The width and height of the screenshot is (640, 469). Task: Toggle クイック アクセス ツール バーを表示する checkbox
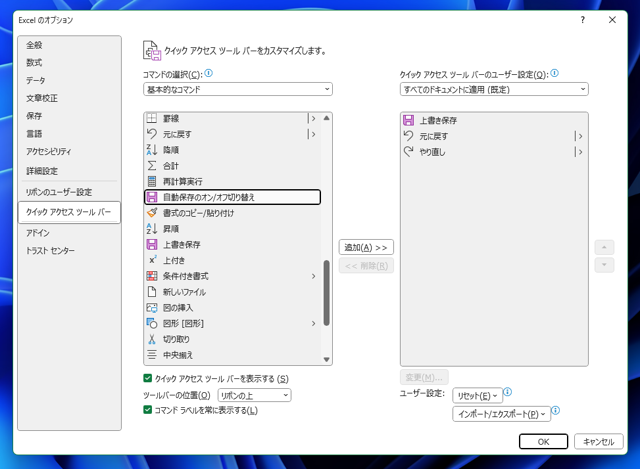(x=148, y=378)
